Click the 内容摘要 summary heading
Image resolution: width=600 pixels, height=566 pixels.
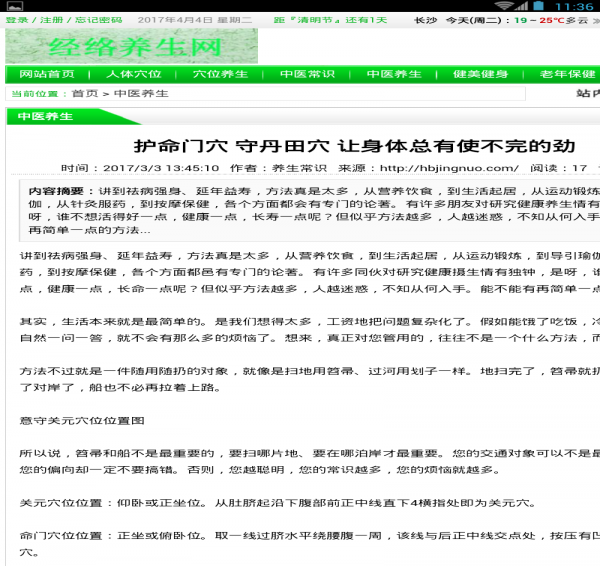[61, 191]
